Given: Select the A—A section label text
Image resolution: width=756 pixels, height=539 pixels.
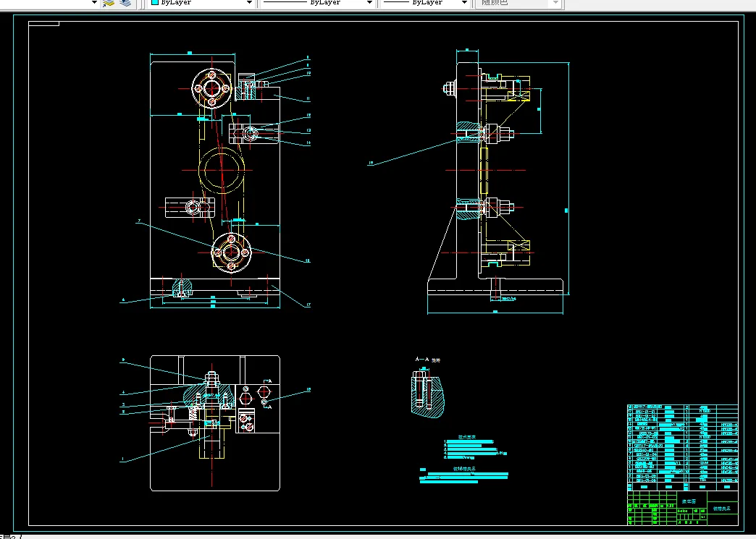Looking at the screenshot, I should click(x=422, y=360).
